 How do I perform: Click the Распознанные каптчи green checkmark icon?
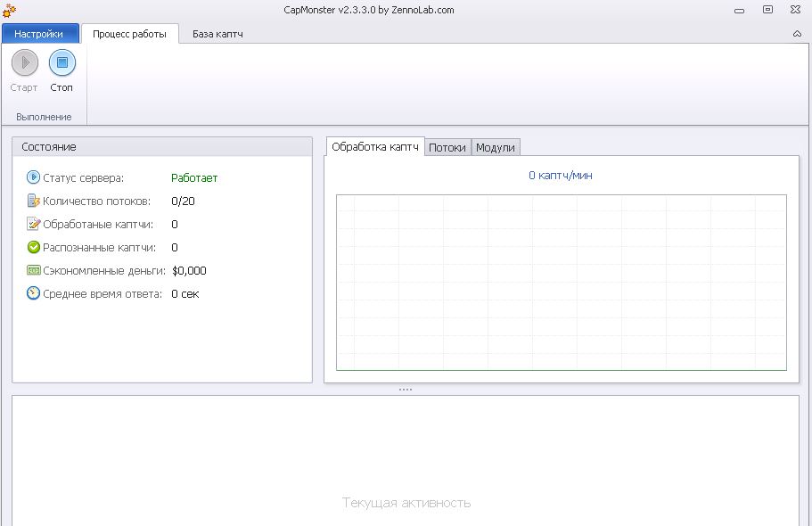click(33, 247)
